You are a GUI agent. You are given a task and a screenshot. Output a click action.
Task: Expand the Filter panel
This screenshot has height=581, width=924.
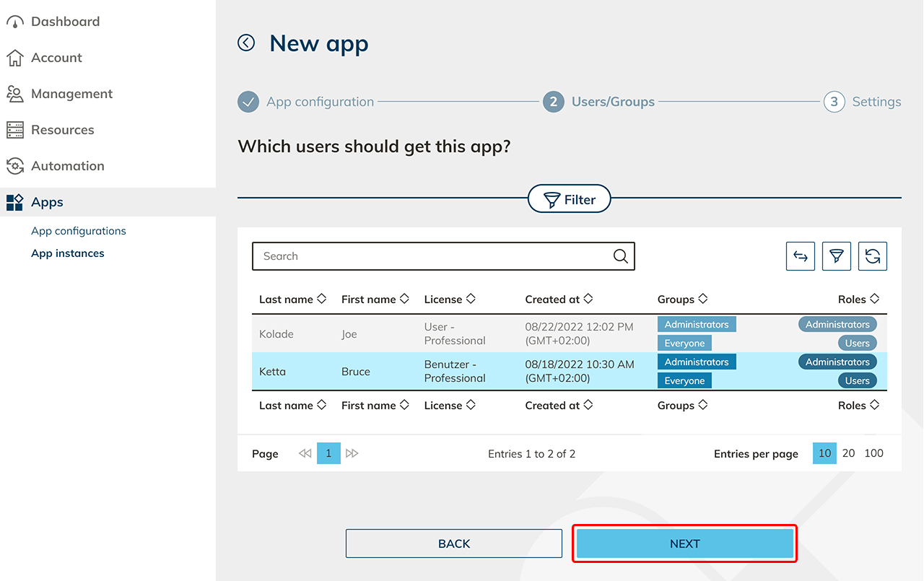(x=569, y=199)
